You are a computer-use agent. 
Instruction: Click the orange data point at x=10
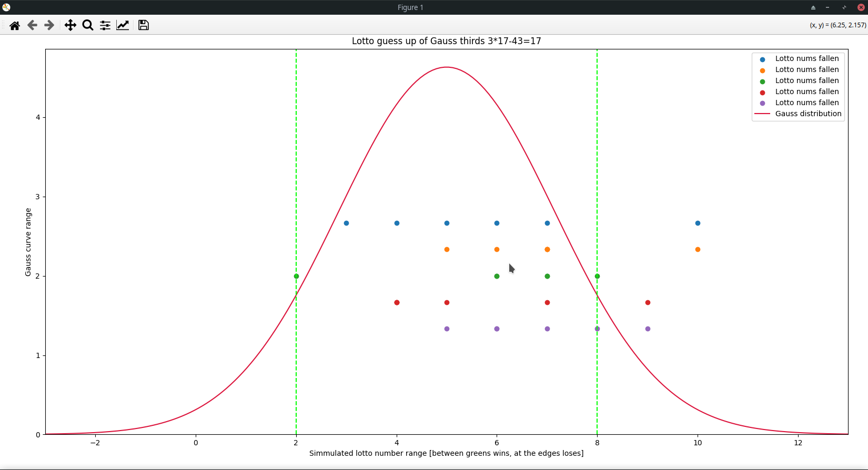(698, 250)
